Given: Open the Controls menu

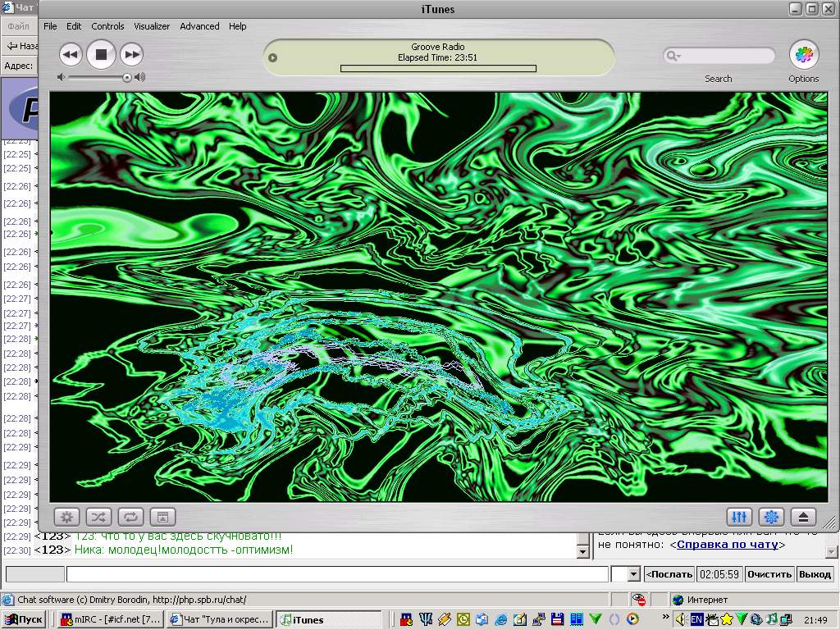Looking at the screenshot, I should pos(107,26).
